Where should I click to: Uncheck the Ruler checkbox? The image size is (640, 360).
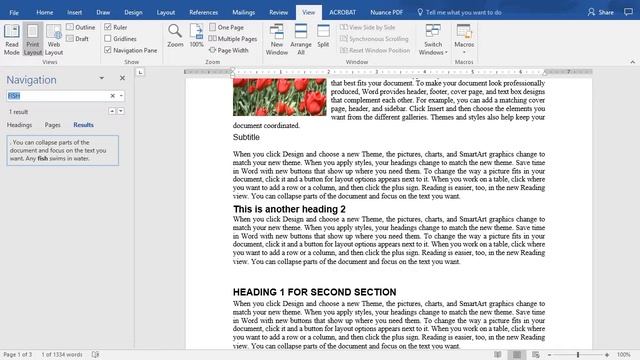point(108,27)
